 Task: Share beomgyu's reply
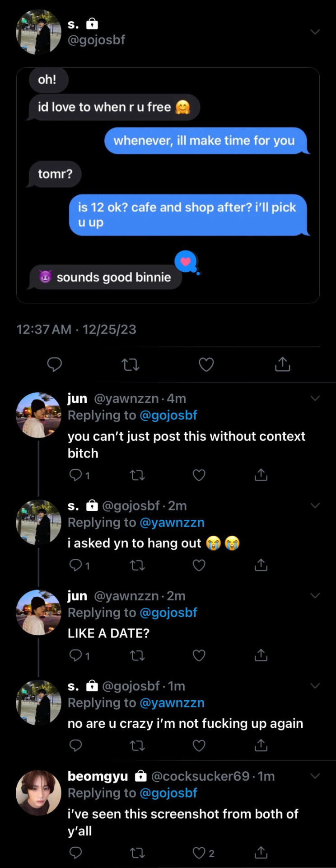[x=261, y=853]
